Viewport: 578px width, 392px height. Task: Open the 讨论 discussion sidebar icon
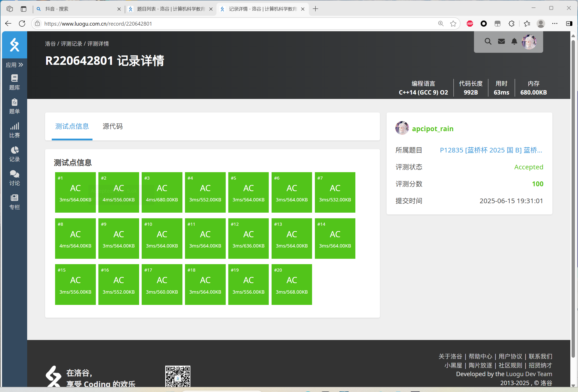tap(14, 178)
